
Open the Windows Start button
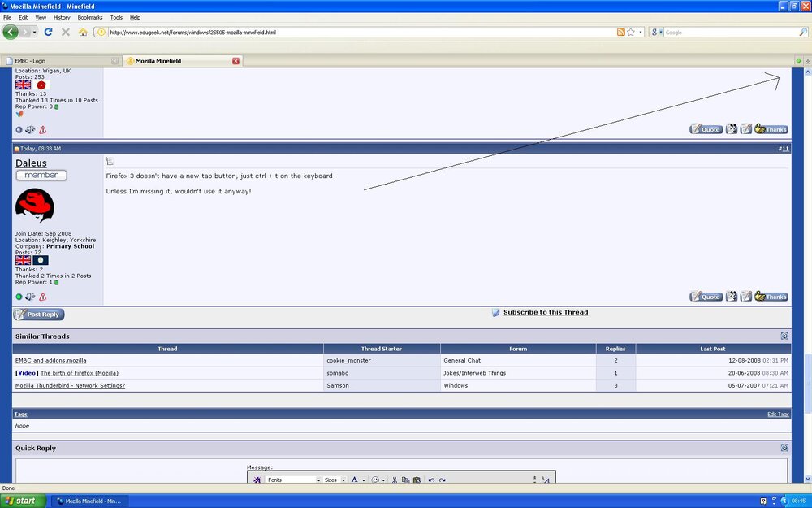[23, 501]
